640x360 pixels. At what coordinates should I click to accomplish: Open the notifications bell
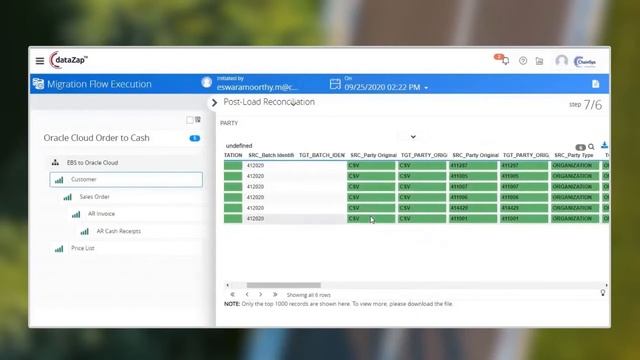click(505, 61)
